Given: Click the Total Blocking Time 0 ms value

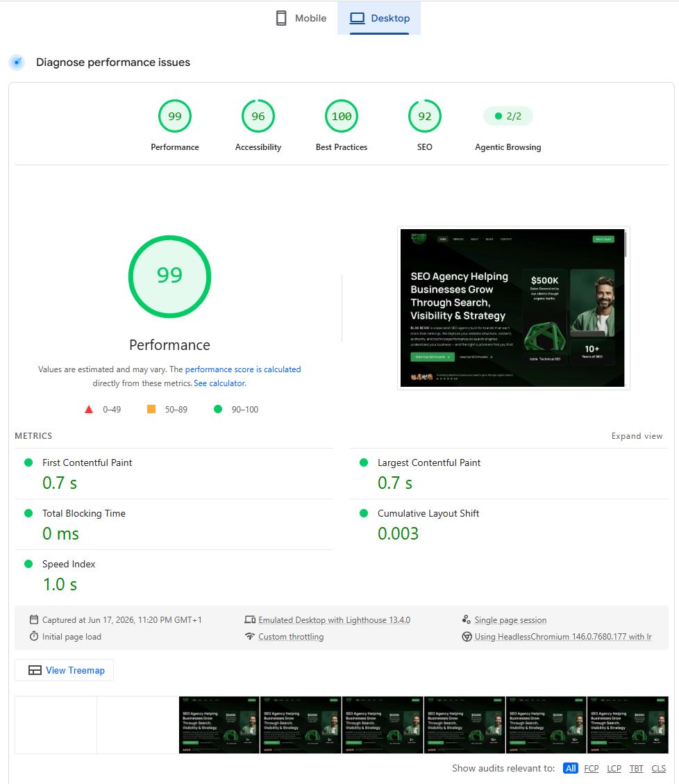Looking at the screenshot, I should pyautogui.click(x=60, y=533).
